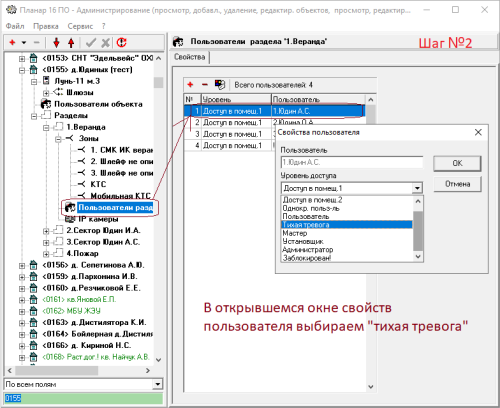Viewport: 500px width, 408px height.
Task: Click the access list scrollbar down arrow
Action: pos(418,256)
